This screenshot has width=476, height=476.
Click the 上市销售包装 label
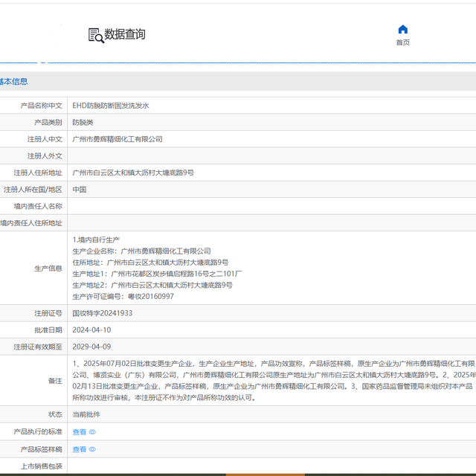coord(42,466)
